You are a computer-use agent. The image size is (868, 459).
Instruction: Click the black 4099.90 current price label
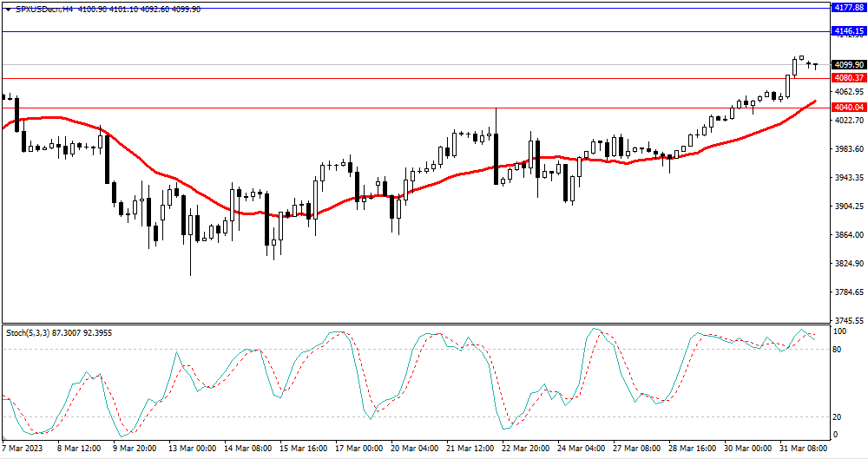849,65
